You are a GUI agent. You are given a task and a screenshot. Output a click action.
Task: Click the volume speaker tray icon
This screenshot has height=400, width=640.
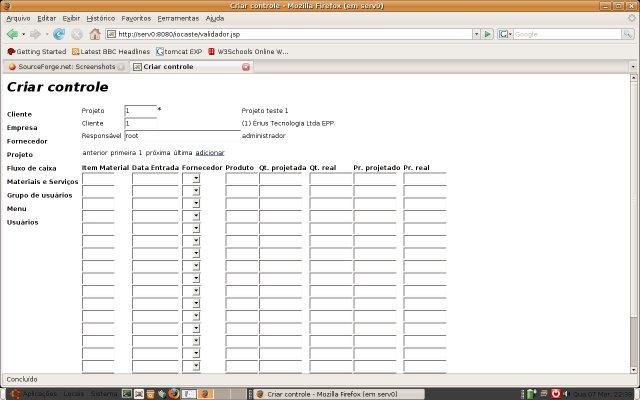[x=566, y=394]
